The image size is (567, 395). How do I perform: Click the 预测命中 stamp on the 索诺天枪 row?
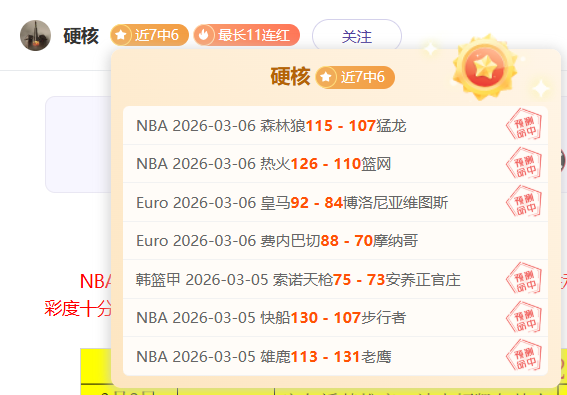(x=524, y=278)
